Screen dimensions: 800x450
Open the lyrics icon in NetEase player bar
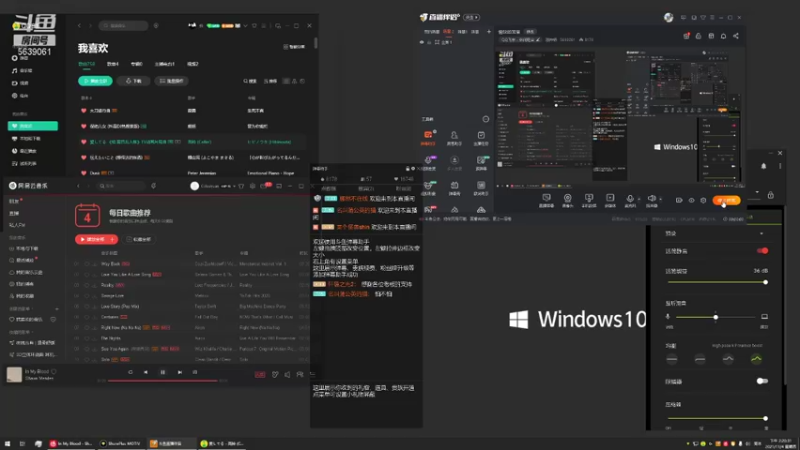click(x=195, y=372)
